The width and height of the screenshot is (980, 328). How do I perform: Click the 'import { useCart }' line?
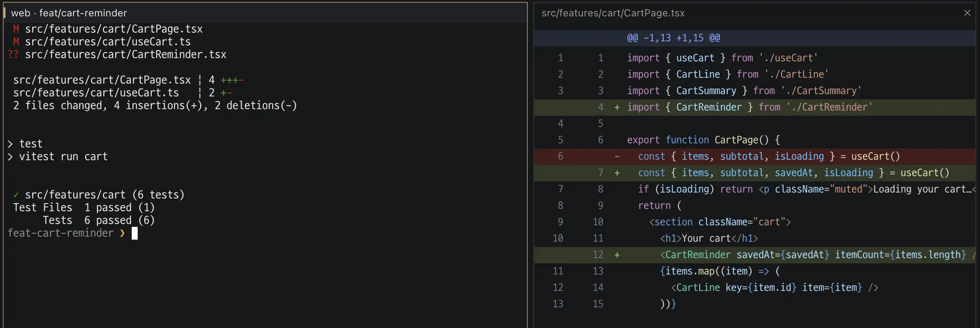[x=755, y=58]
